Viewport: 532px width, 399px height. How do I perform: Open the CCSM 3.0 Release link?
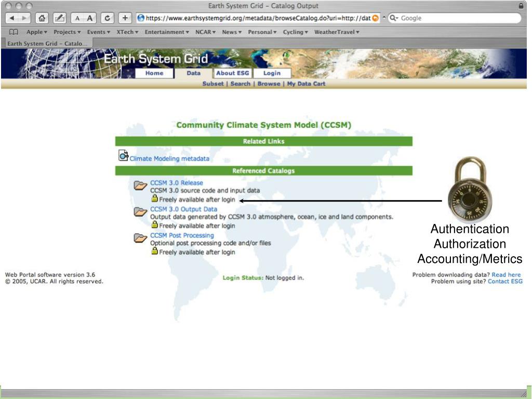pyautogui.click(x=177, y=182)
